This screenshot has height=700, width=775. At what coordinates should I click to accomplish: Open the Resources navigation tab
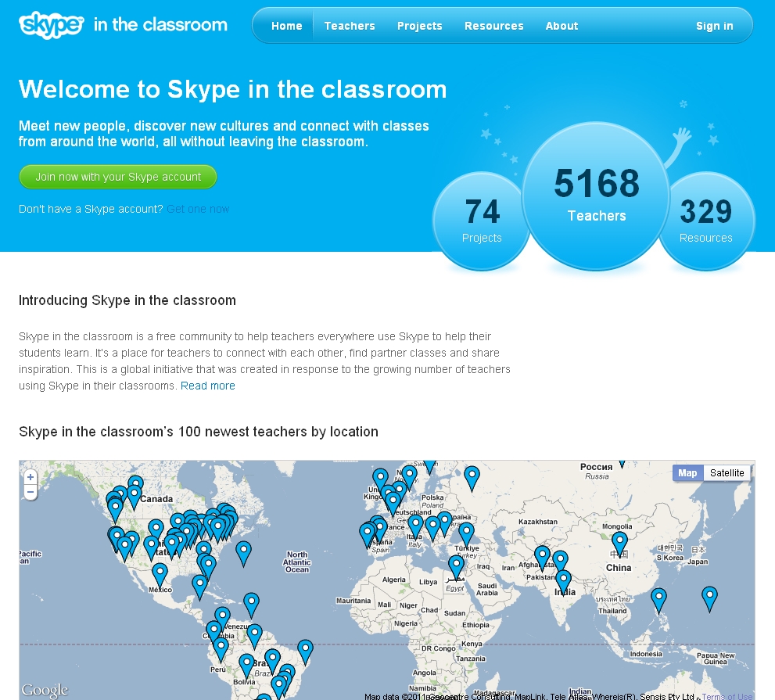[493, 26]
